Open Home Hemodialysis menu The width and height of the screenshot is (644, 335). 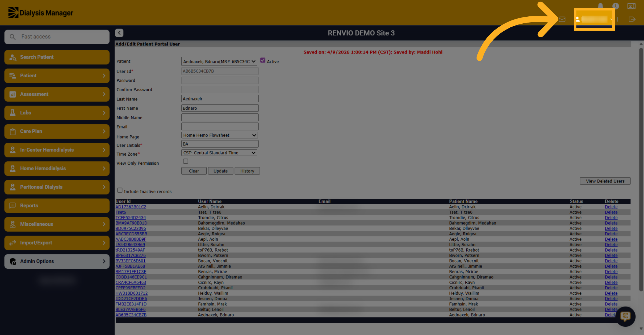point(57,168)
